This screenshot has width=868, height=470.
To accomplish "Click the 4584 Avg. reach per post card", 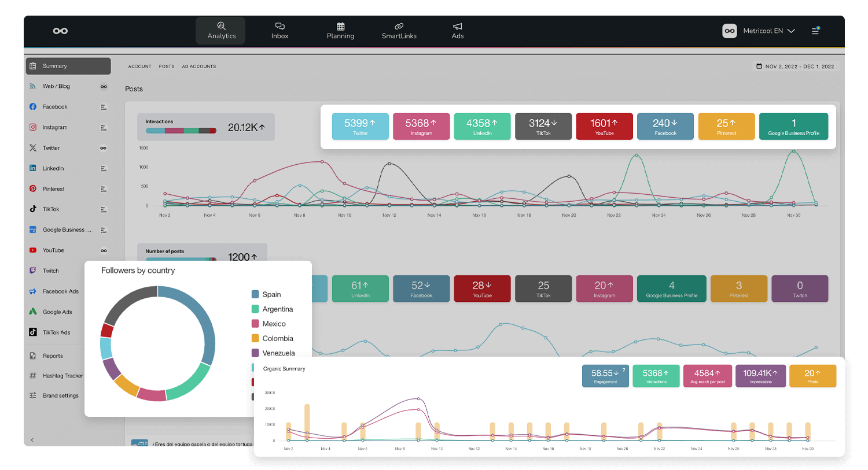I will click(x=707, y=376).
